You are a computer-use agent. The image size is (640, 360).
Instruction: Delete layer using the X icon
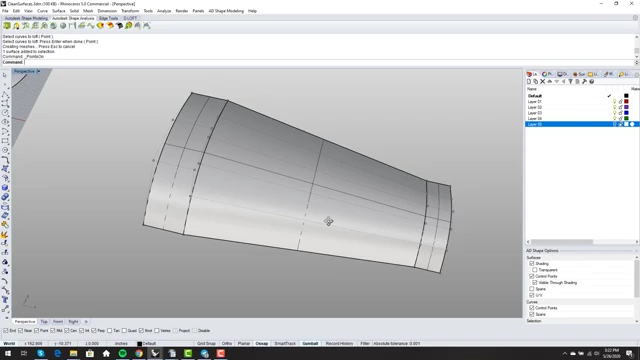tap(542, 82)
